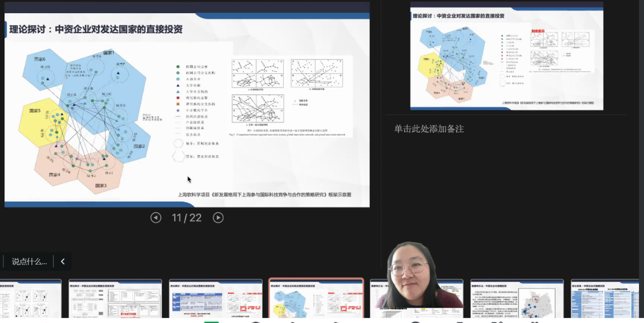
Task: Select thumbnail immediately left of highlighted one
Action: (215, 299)
